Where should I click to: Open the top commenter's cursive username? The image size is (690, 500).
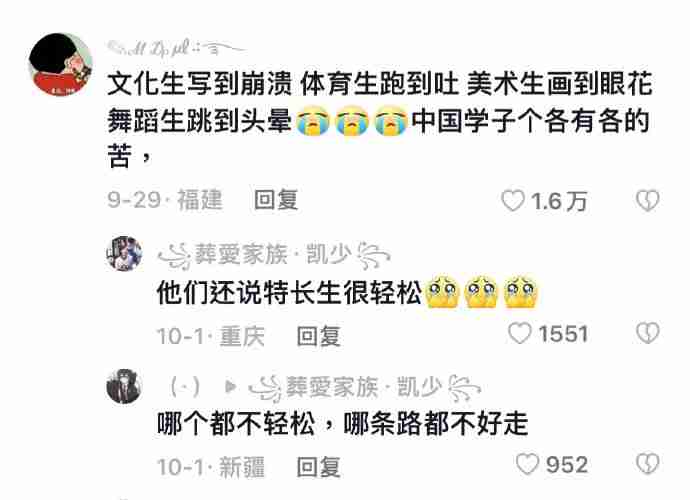click(176, 48)
